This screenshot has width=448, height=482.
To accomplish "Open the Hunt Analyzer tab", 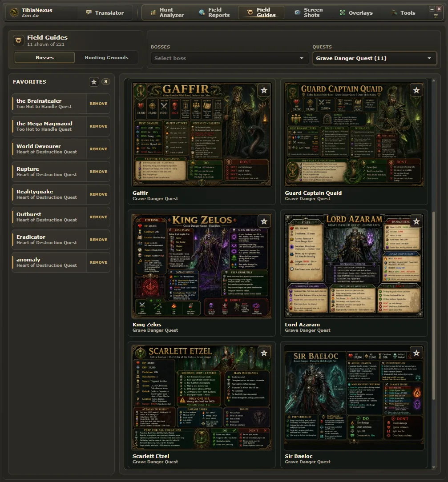I will click(167, 12).
